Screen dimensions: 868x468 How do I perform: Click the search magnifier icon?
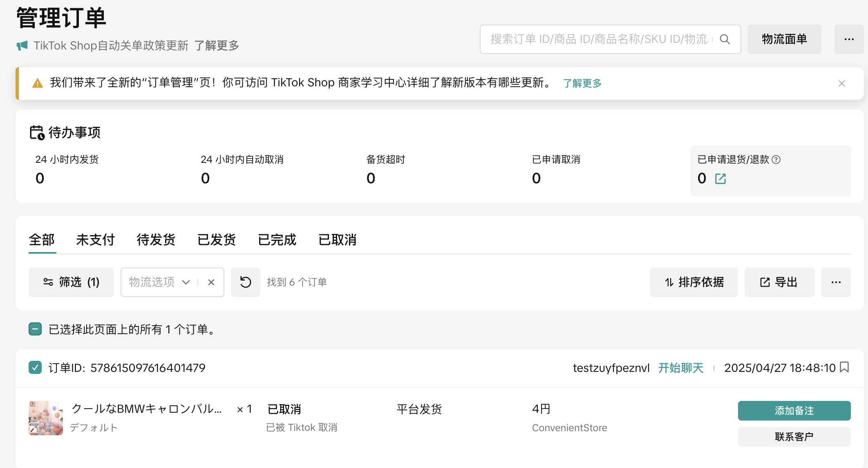pos(725,39)
